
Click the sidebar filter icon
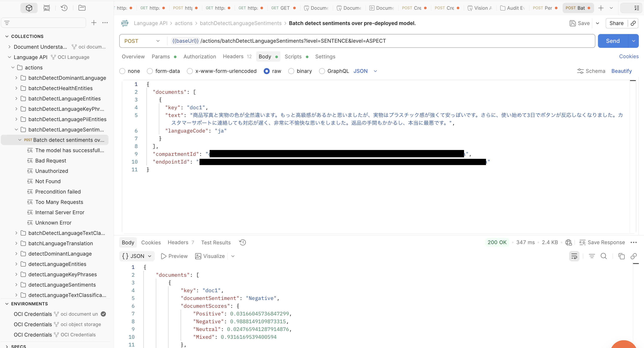pos(7,23)
